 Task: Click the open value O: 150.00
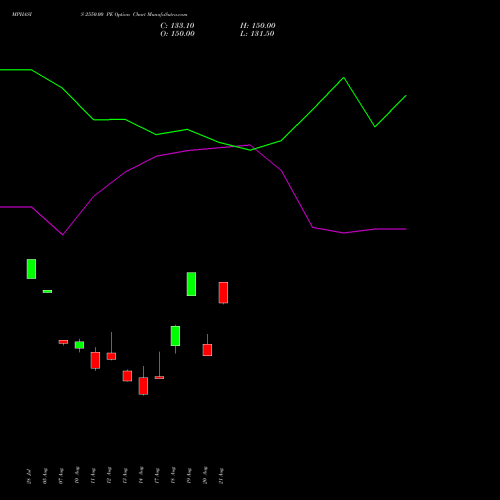(177, 34)
